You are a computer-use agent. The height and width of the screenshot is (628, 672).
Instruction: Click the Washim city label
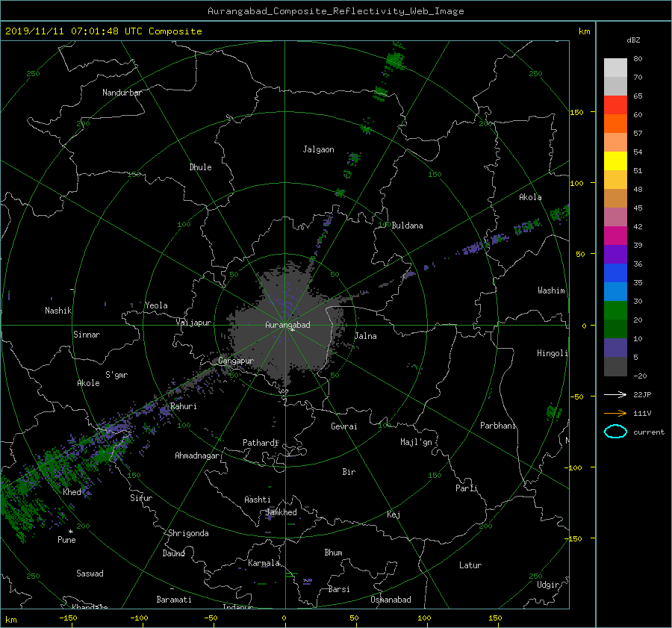pos(551,290)
